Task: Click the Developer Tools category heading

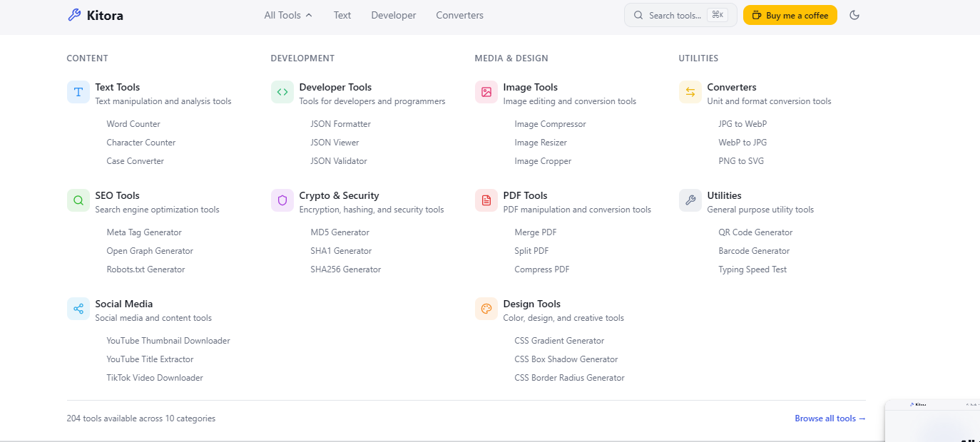Action: coord(335,87)
